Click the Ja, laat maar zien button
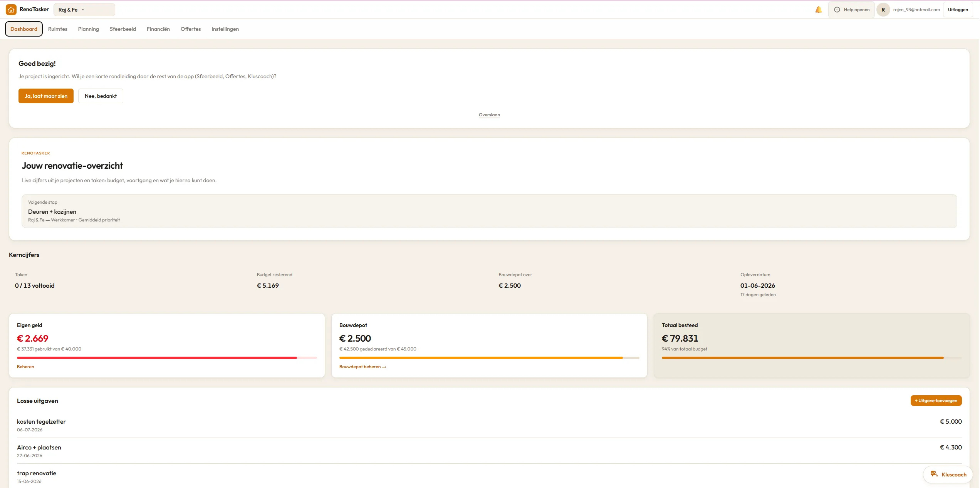Screen dimensions: 980x488 coord(46,96)
